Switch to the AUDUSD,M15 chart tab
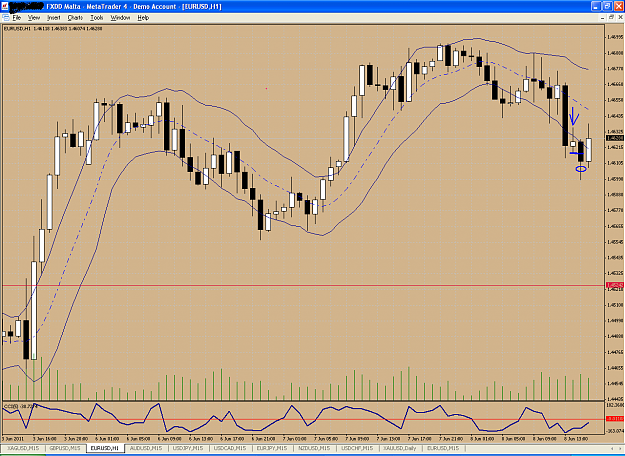The image size is (625, 456). pyautogui.click(x=146, y=448)
